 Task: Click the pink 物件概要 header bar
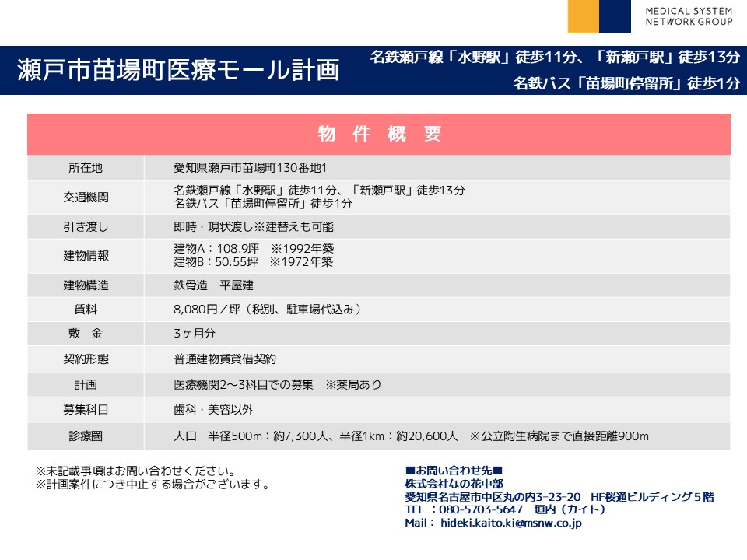(x=379, y=134)
